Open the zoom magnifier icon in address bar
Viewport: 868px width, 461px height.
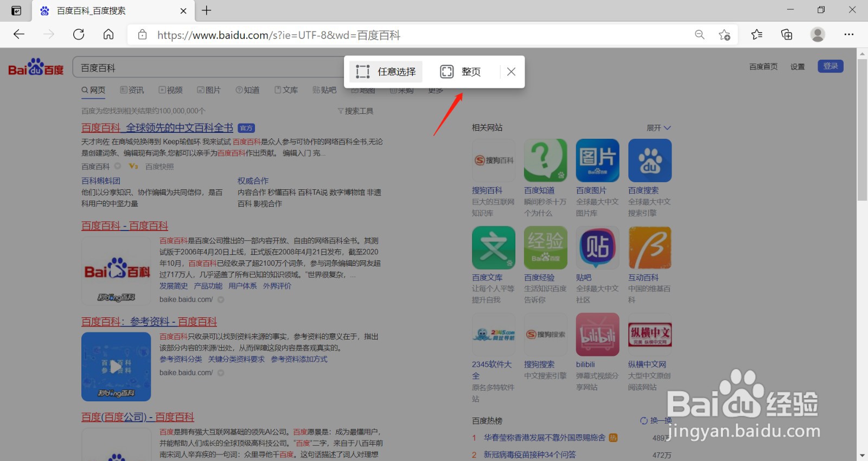point(700,35)
